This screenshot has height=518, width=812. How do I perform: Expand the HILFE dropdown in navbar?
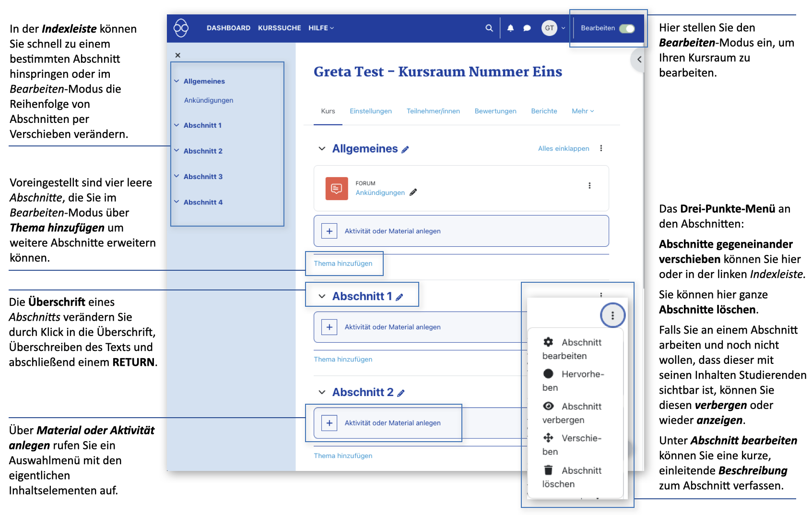[x=321, y=28]
